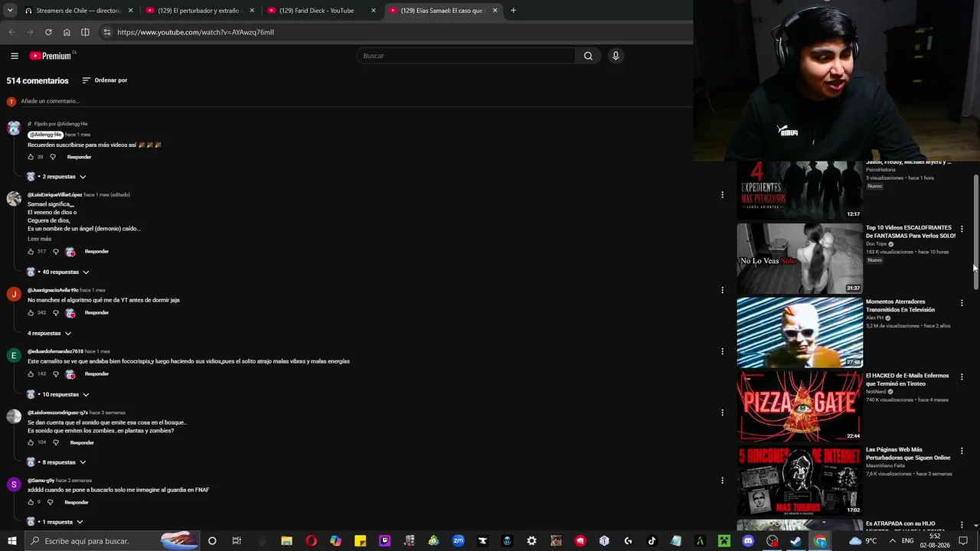Click the Windows taskbar search box
The image size is (980, 551).
[113, 541]
